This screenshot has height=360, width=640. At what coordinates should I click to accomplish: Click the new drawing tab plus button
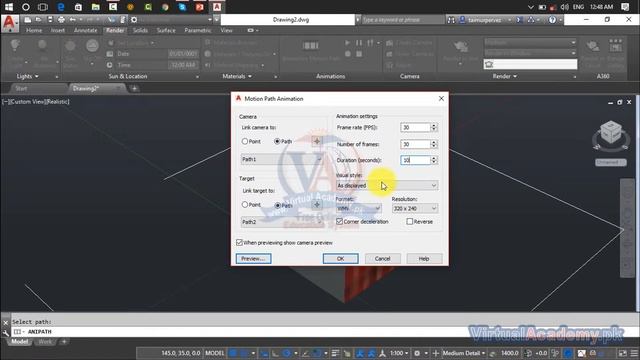(x=134, y=88)
